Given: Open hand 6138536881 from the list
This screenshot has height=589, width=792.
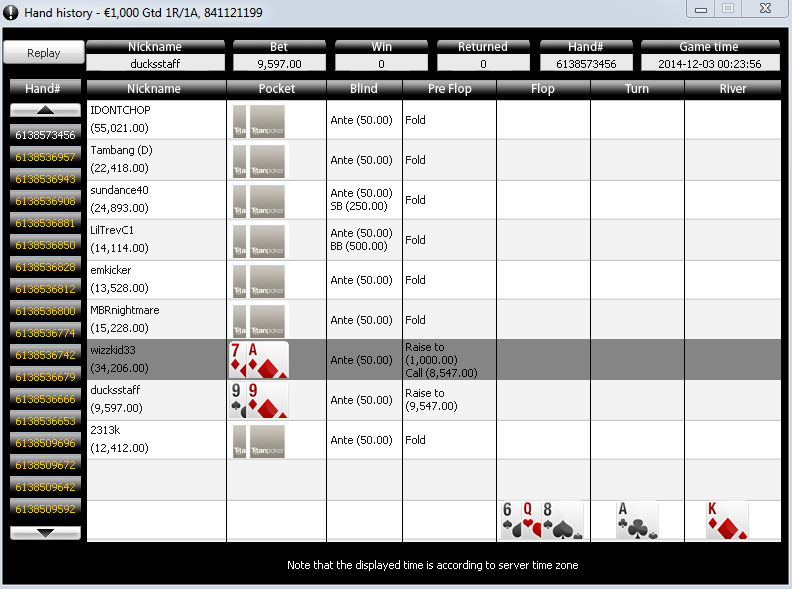Looking at the screenshot, I should coord(45,223).
